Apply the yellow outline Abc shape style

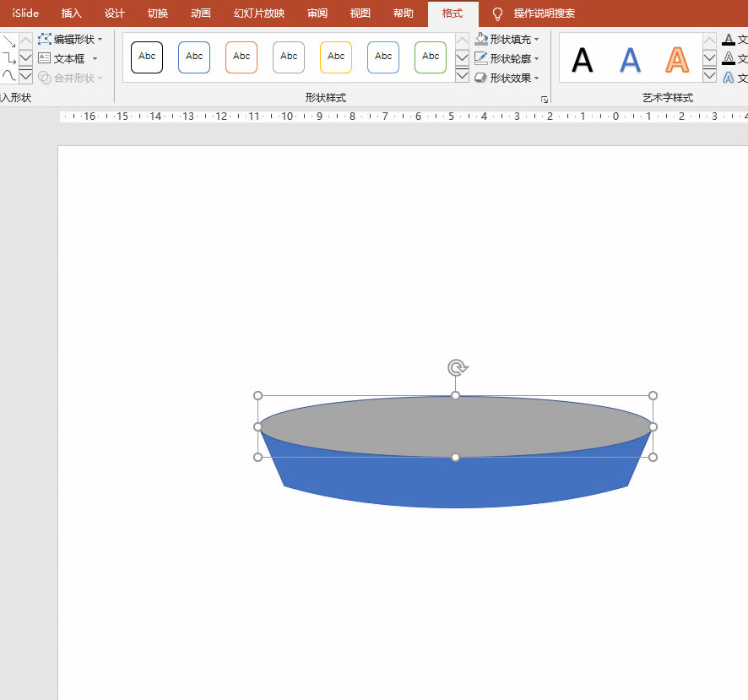tap(336, 57)
